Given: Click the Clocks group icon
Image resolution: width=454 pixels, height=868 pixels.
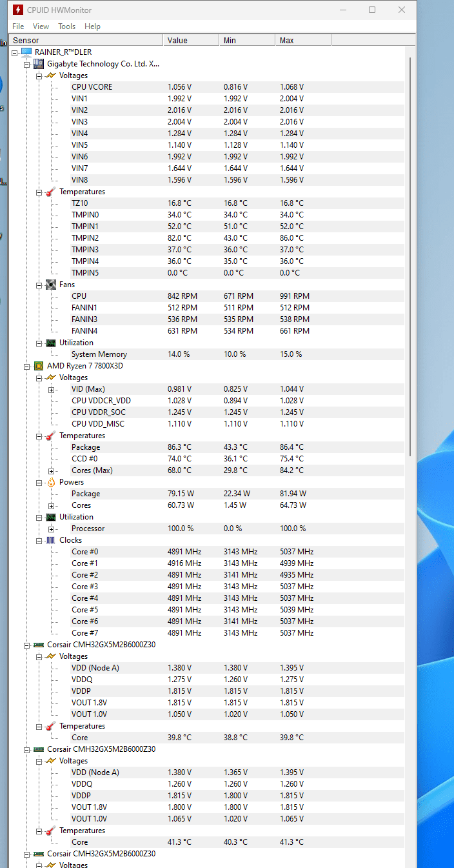Looking at the screenshot, I should point(50,540).
